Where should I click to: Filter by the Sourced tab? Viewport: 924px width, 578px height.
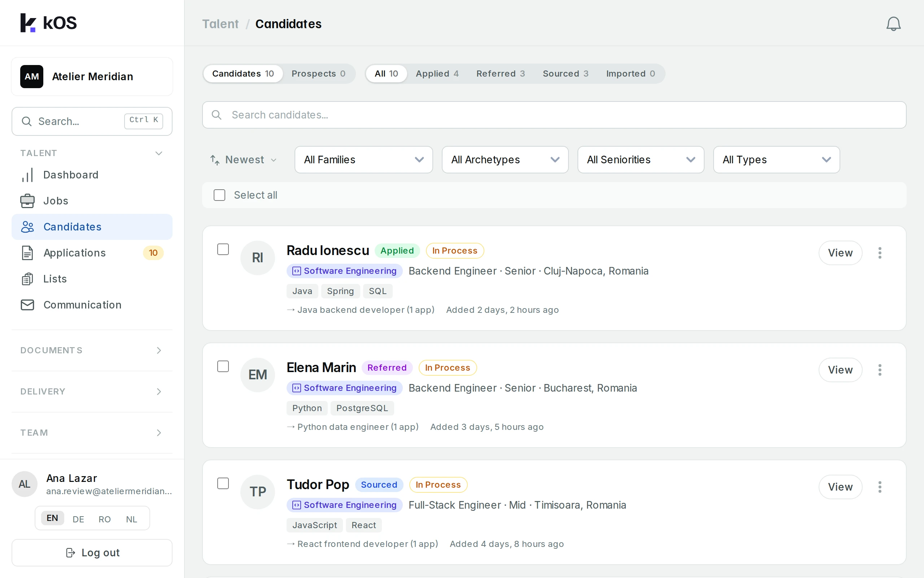[566, 73]
